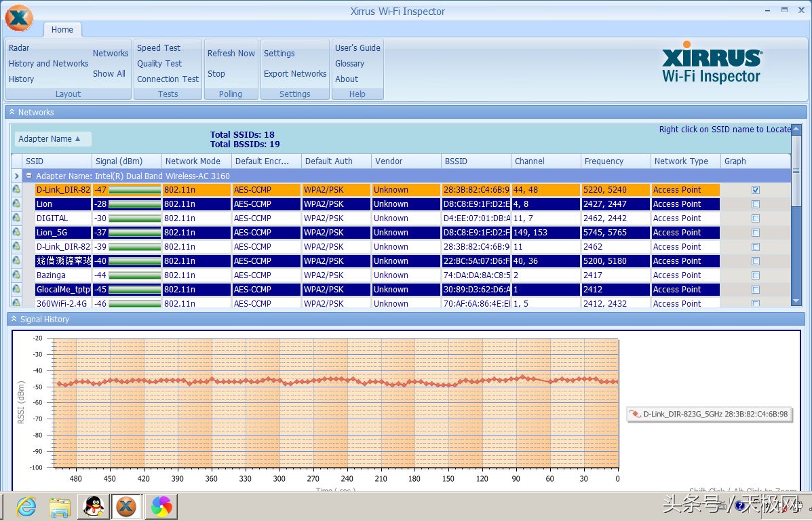This screenshot has height=521, width=812.
Task: Switch to Xirrus Inspector taskbar icon
Action: 126,507
